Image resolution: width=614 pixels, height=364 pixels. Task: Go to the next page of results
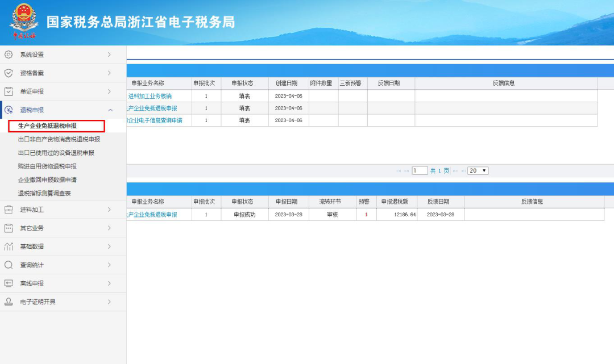455,171
